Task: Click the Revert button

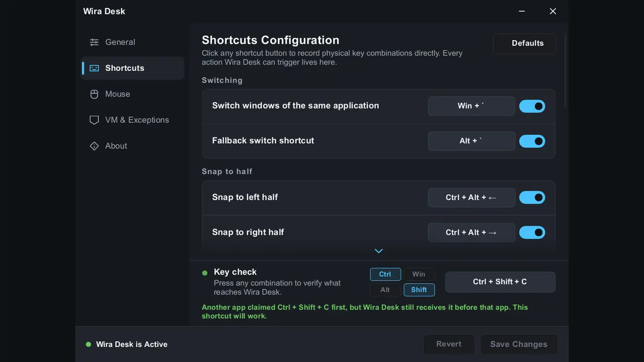Action: (x=449, y=344)
